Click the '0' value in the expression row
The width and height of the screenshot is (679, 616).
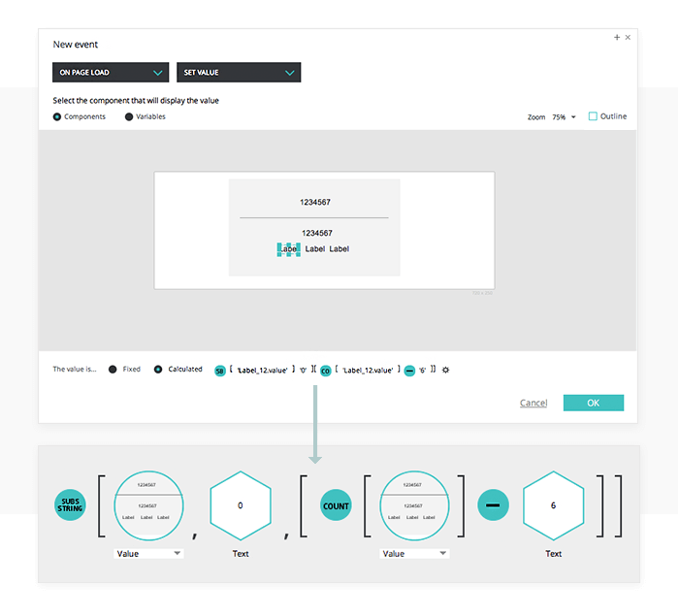pyautogui.click(x=303, y=371)
